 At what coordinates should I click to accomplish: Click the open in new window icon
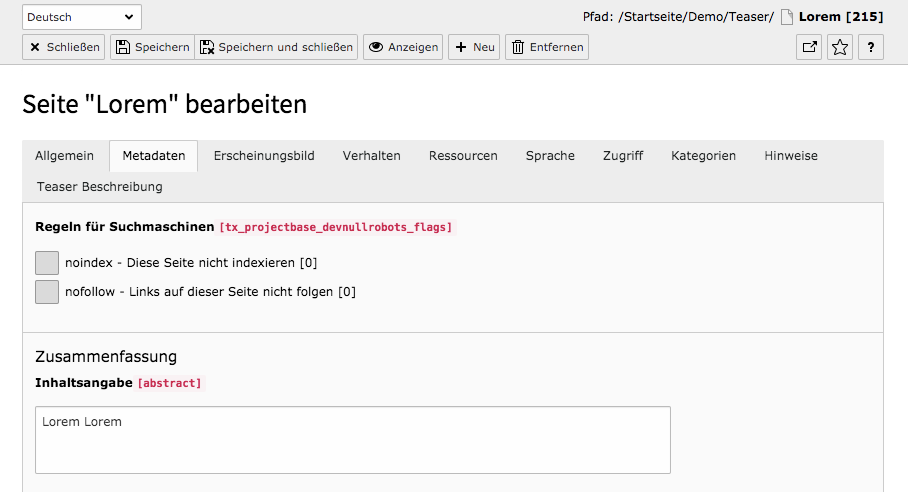coord(809,47)
